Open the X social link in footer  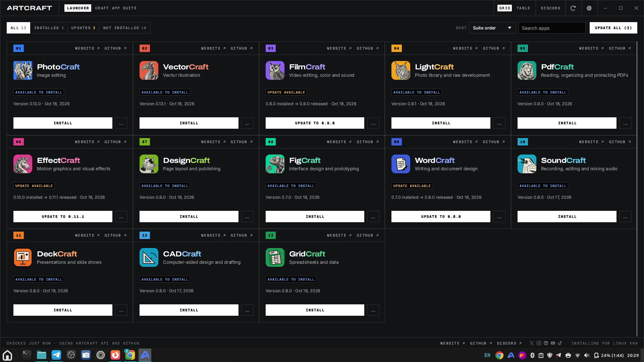[532, 343]
